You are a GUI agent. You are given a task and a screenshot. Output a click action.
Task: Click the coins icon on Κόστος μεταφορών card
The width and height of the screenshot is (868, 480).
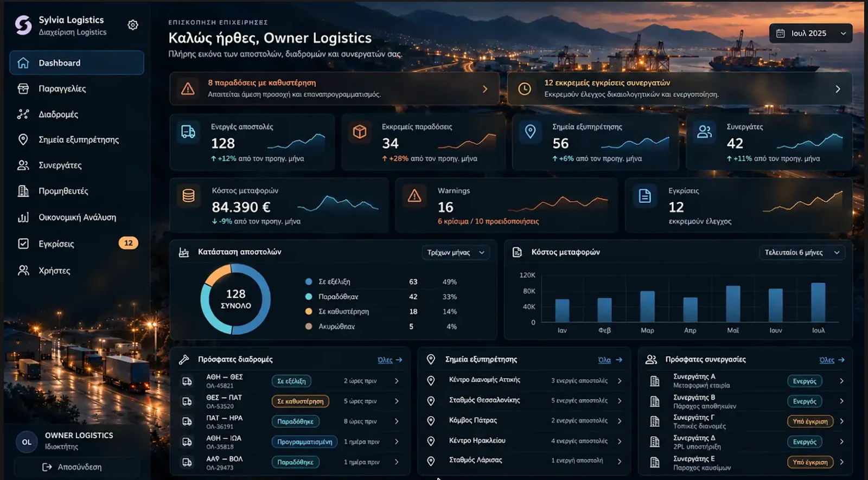point(188,196)
